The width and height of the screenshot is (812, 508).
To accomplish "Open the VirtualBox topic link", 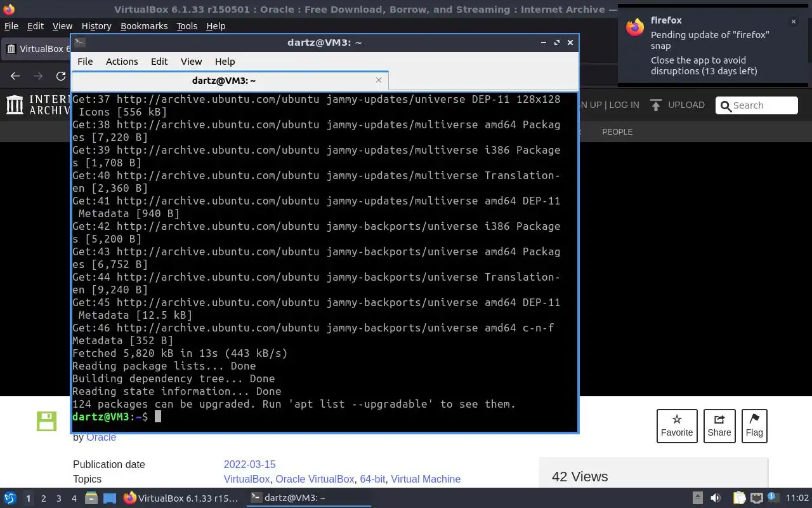I will click(x=247, y=479).
